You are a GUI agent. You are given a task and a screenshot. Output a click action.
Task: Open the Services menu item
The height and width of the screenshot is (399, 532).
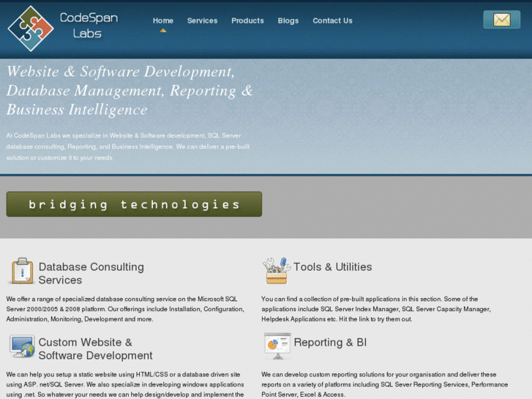click(x=202, y=20)
